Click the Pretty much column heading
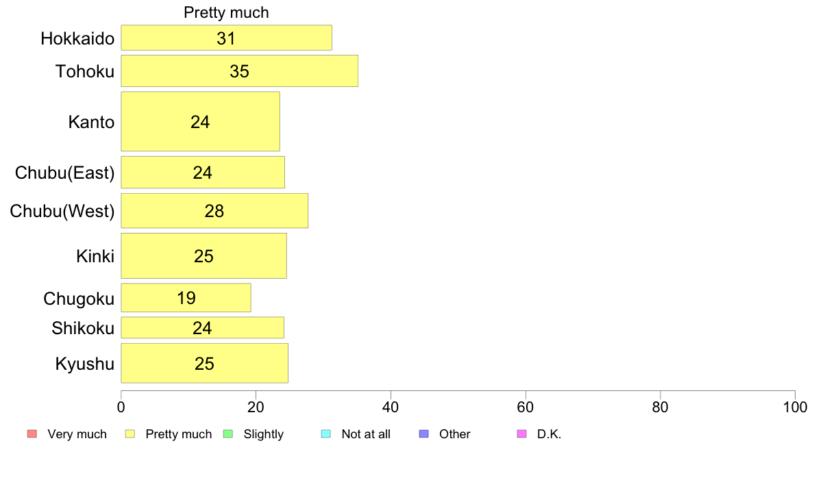Image resolution: width=814 pixels, height=504 pixels. click(226, 12)
